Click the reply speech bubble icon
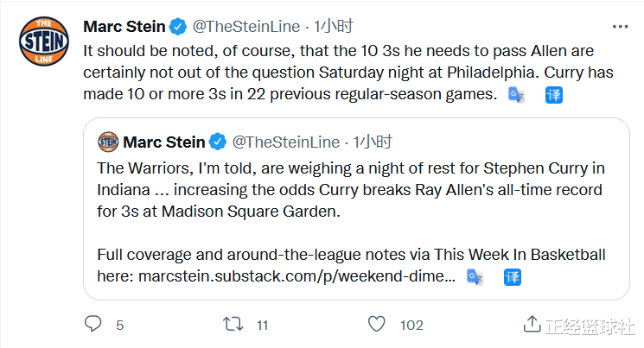Image resolution: width=644 pixels, height=348 pixels. [92, 324]
